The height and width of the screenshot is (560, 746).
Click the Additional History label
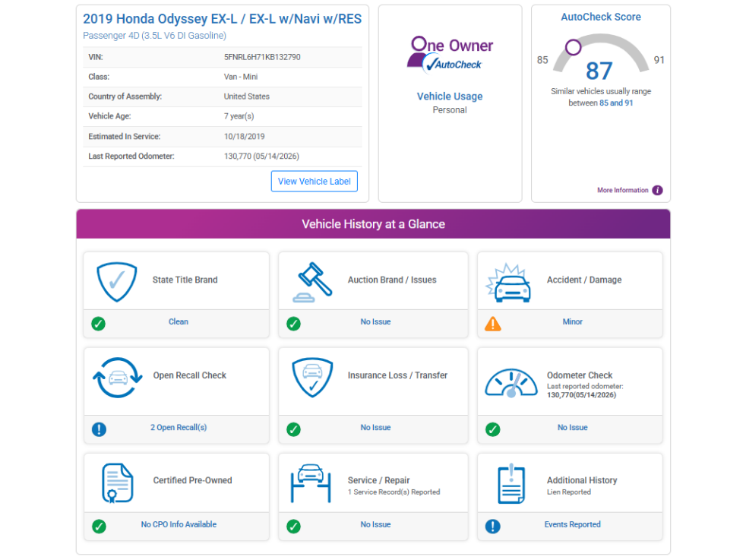click(x=582, y=480)
